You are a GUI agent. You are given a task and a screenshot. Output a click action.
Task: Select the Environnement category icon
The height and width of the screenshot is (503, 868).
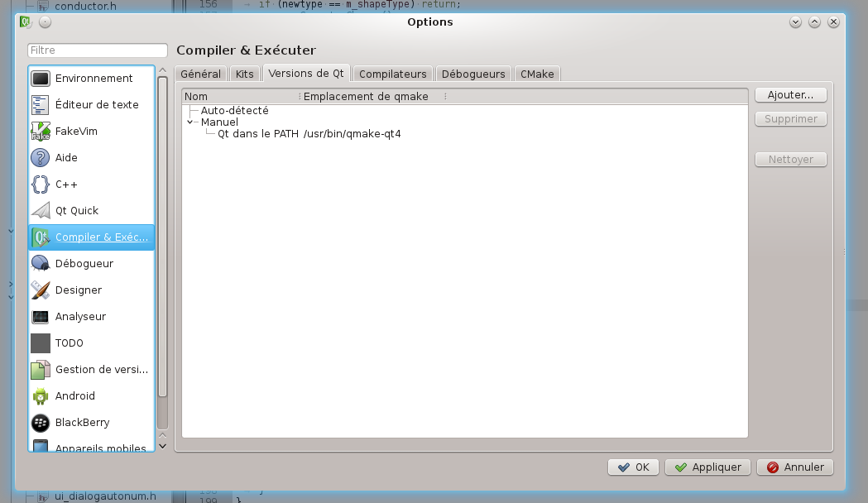pos(41,78)
